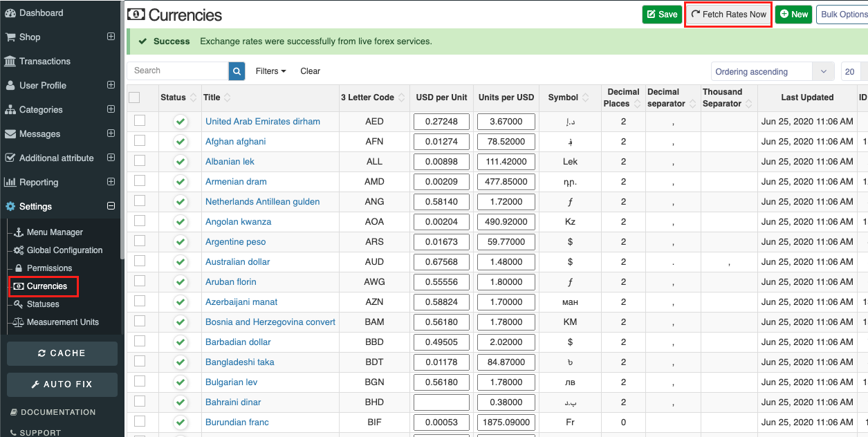
Task: Open the Statuses menu item
Action: [44, 304]
